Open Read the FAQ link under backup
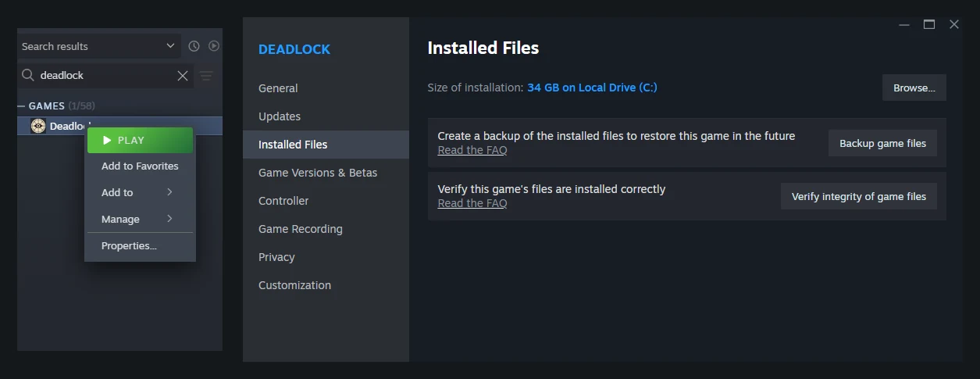The image size is (980, 379). [472, 150]
